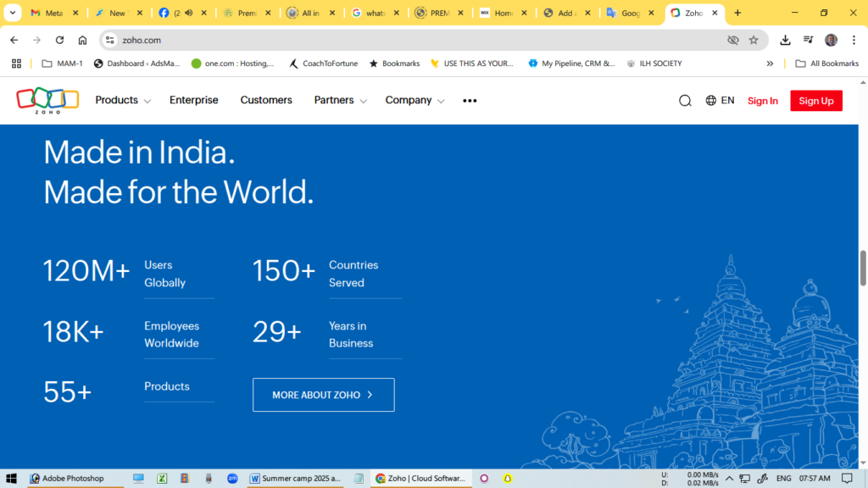Open the EN language selector
This screenshot has width=868, height=488.
coord(727,100)
